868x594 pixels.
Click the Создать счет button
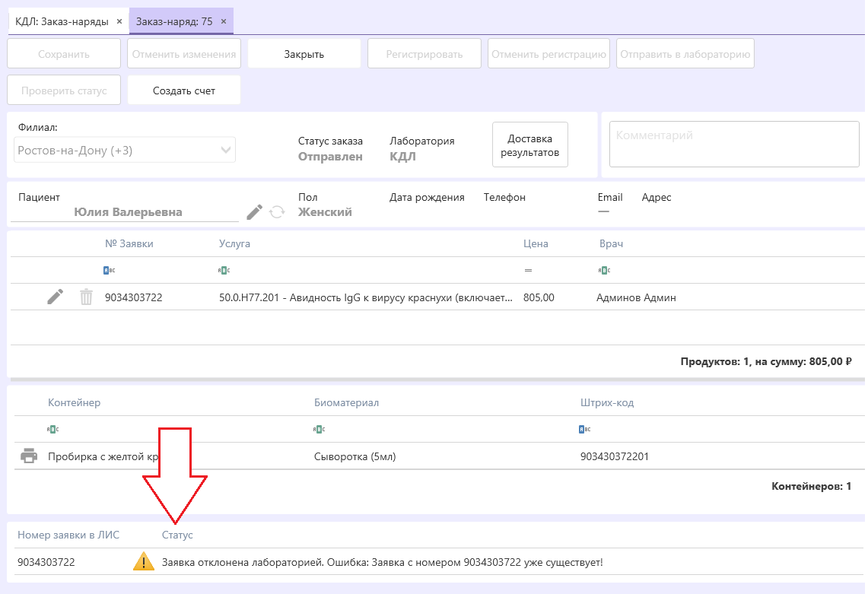point(184,91)
